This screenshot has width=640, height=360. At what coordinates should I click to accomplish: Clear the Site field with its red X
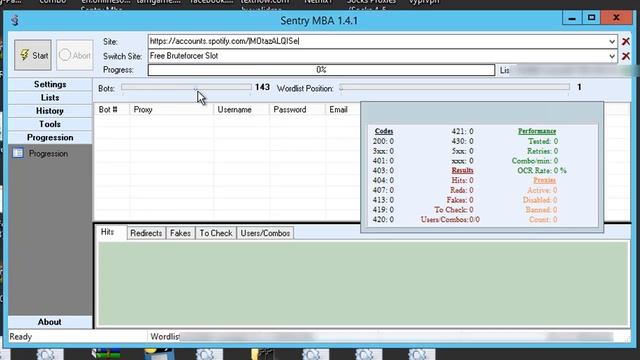click(x=625, y=41)
